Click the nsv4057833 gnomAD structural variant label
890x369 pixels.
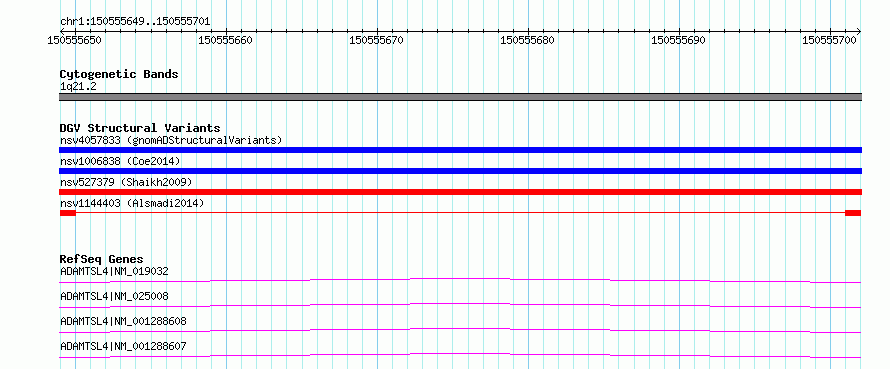click(x=171, y=140)
